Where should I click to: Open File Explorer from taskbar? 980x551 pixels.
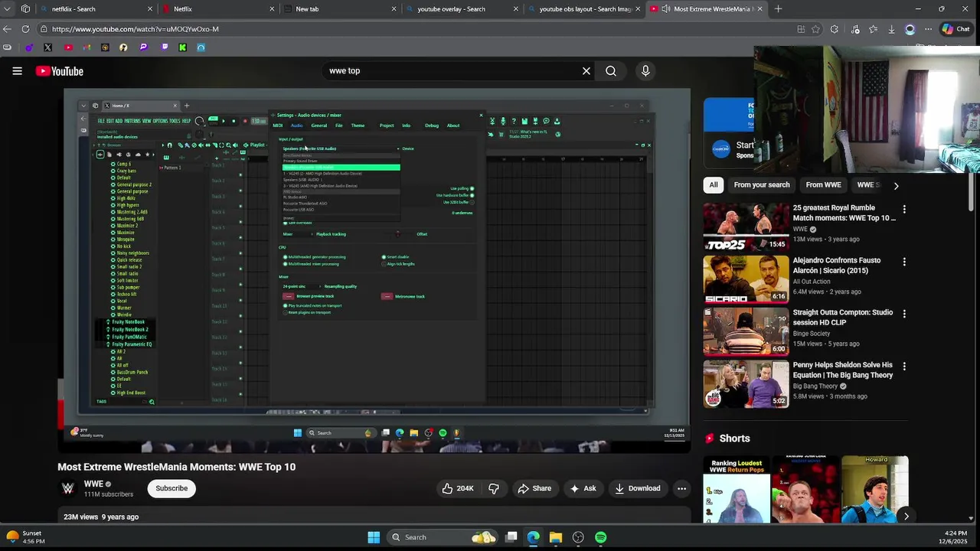[x=556, y=537]
